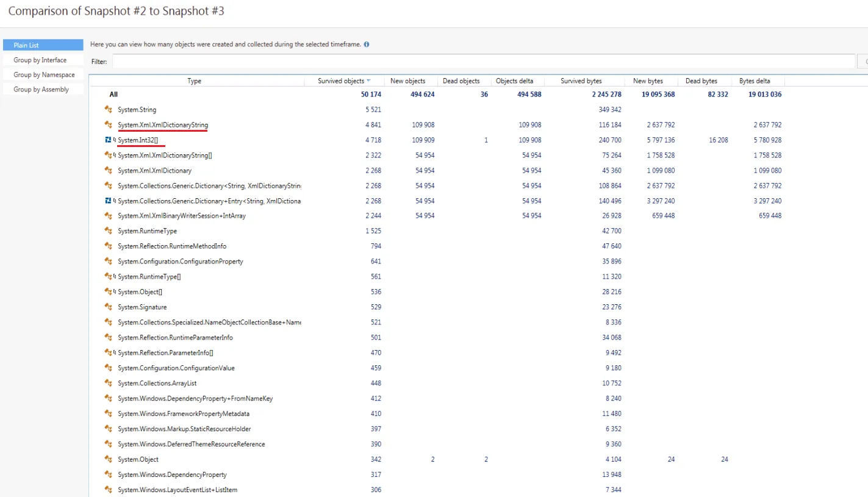Viewport: 868px width, 497px height.
Task: Click the icon beside System.Collections.Generic.Dictionary<String, XmlDictionaryString
Action: click(109, 185)
